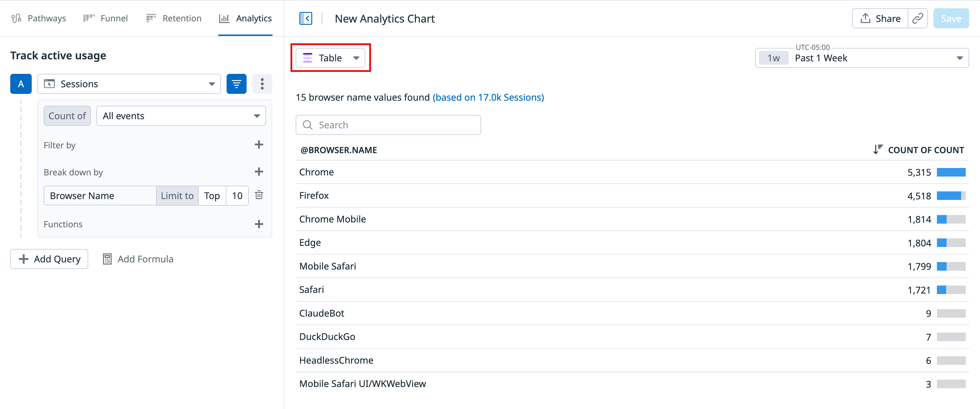Click the Chrome row's count bar
The height and width of the screenshot is (409, 980).
coord(951,172)
